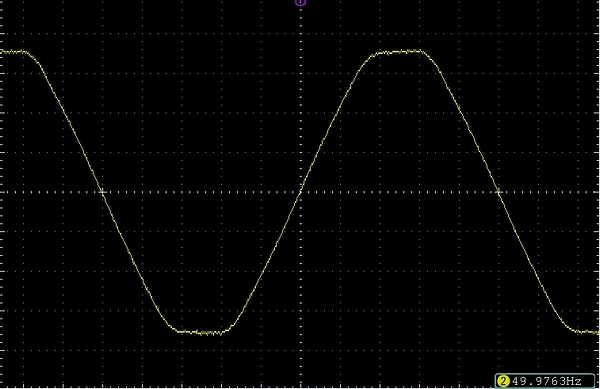600x389 pixels.
Task: Click the 49.9763Hz frequency readout
Action: click(x=546, y=381)
